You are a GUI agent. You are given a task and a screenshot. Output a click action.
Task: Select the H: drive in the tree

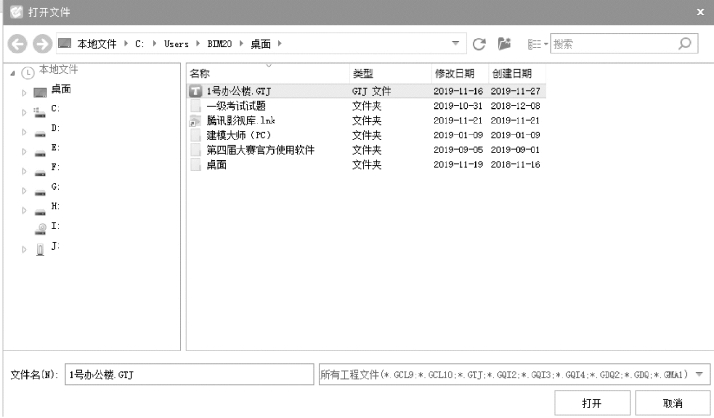(55, 206)
